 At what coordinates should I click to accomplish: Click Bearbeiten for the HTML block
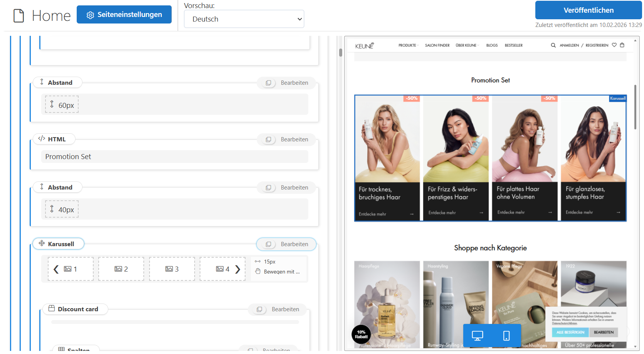[294, 139]
